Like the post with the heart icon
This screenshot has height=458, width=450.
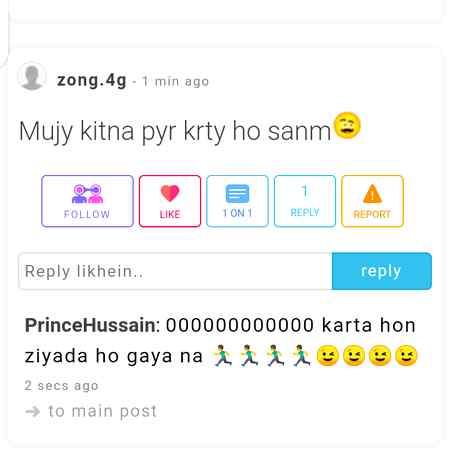coord(170,193)
